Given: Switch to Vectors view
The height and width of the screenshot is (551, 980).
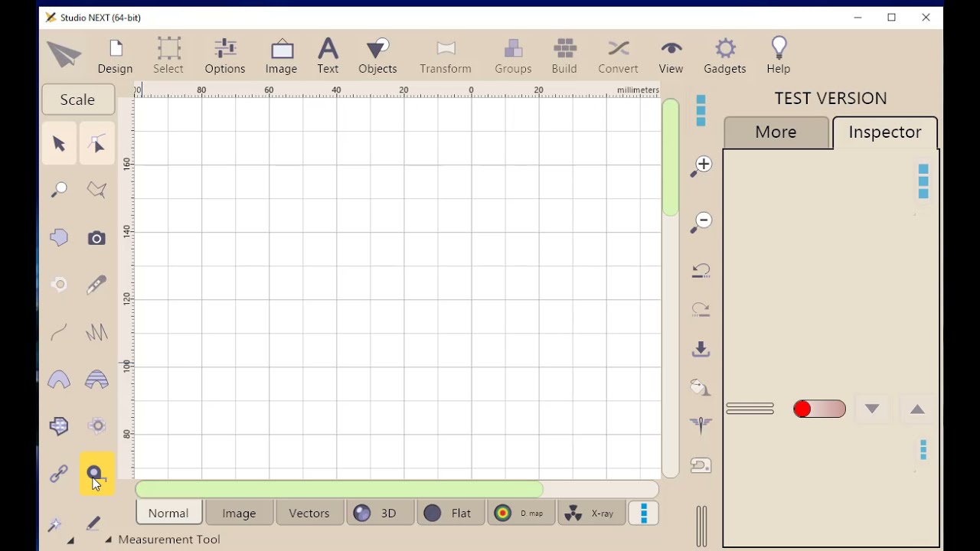Looking at the screenshot, I should 309,514.
